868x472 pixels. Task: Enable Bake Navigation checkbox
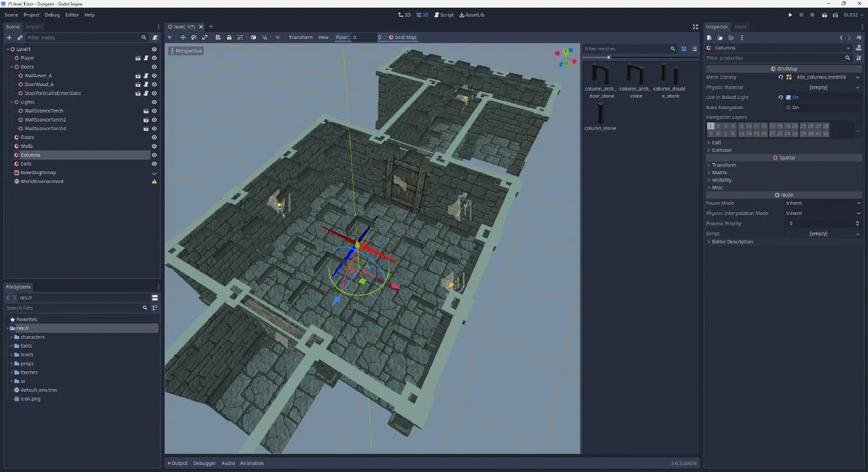tap(788, 108)
